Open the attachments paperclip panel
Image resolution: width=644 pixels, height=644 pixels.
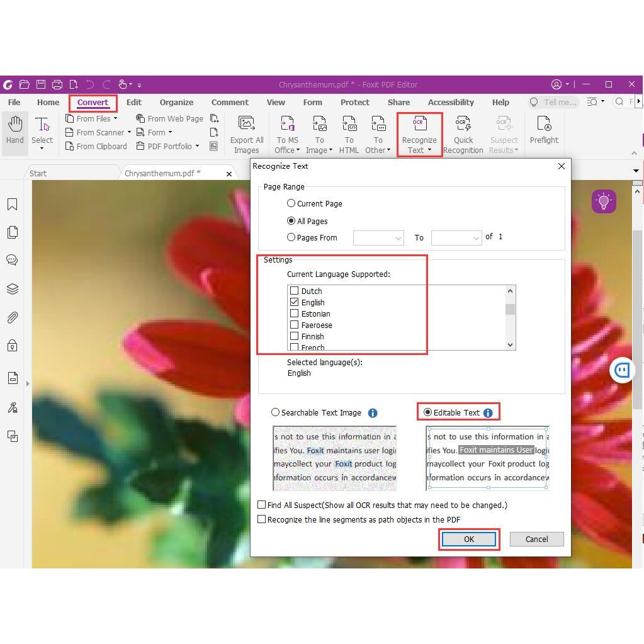[x=12, y=317]
